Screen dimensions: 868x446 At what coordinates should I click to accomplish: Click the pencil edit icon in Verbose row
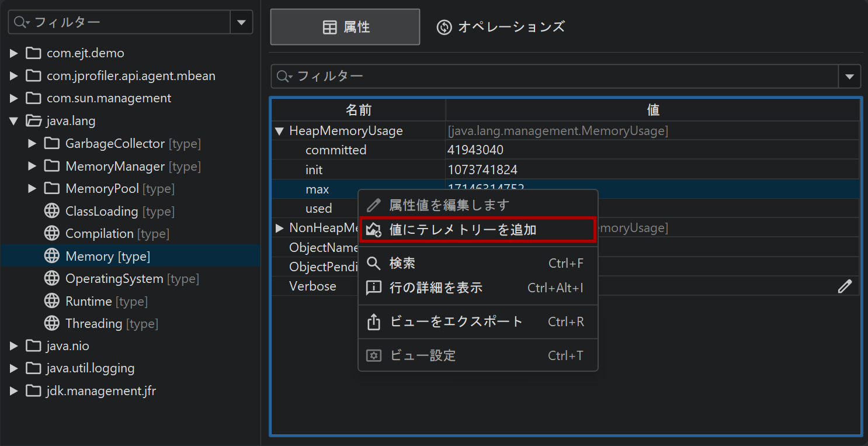coord(845,286)
